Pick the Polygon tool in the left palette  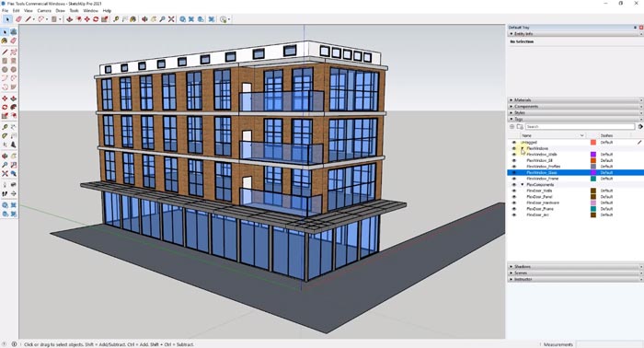tap(14, 69)
